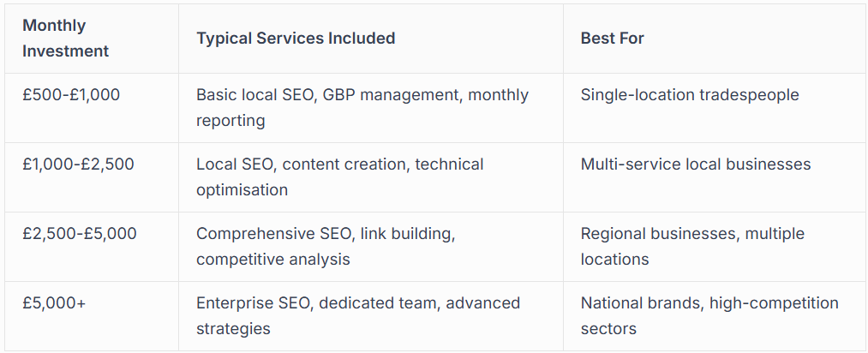Click the Typical Services Included header
The height and width of the screenshot is (353, 868).
296,39
